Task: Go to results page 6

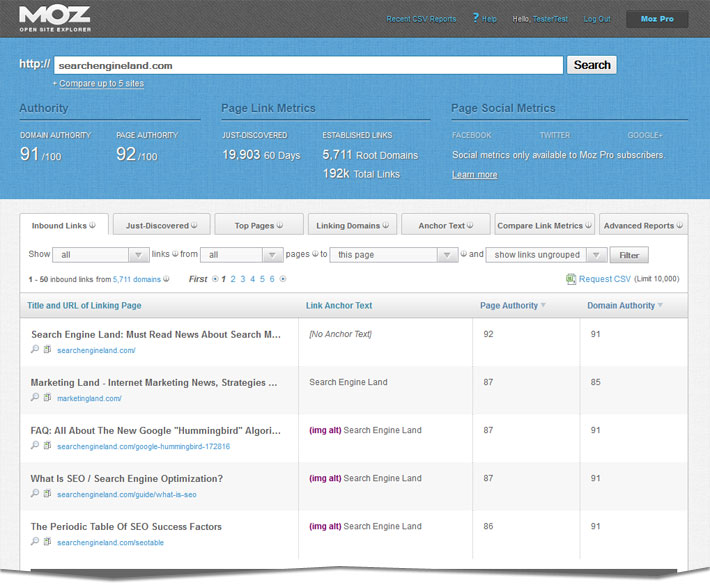Action: point(272,279)
